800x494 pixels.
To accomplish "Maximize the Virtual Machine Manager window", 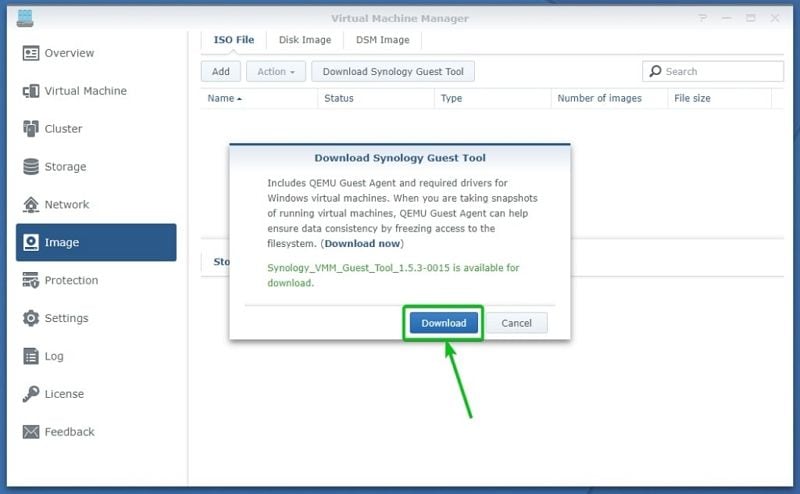I will click(751, 18).
